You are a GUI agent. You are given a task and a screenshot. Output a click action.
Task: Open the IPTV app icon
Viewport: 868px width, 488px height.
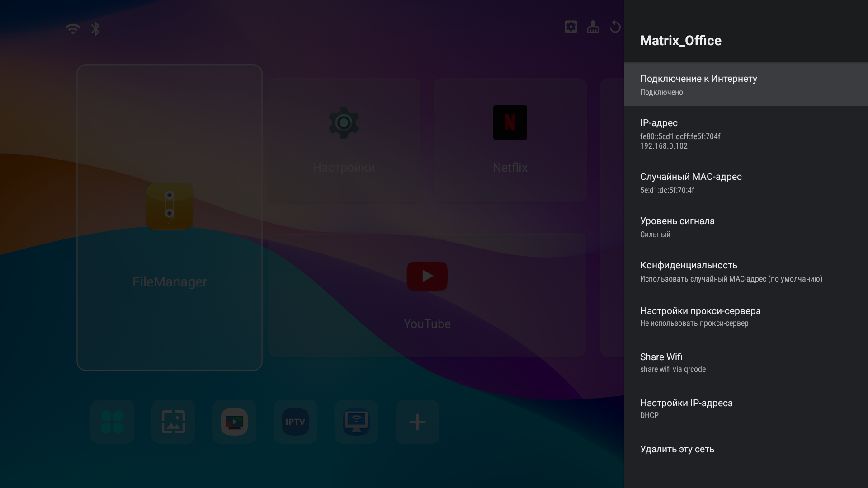[x=295, y=422]
